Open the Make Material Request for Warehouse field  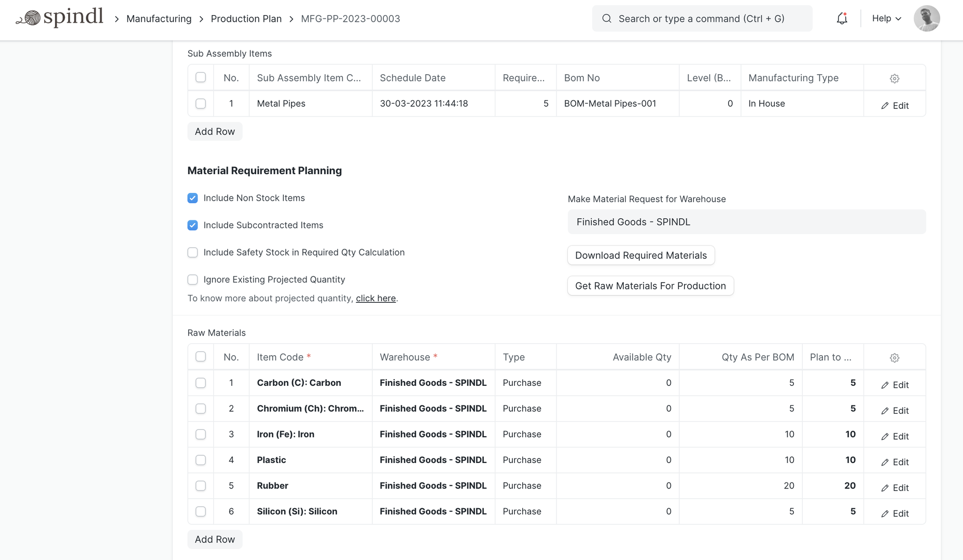click(x=746, y=221)
